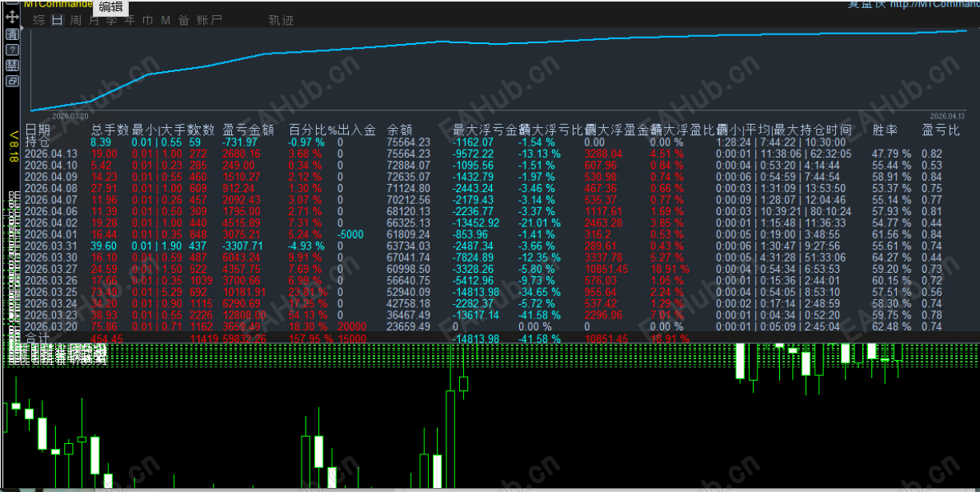Select the 2026.03.20 date row
This screenshot has height=492, width=980.
pos(51,327)
